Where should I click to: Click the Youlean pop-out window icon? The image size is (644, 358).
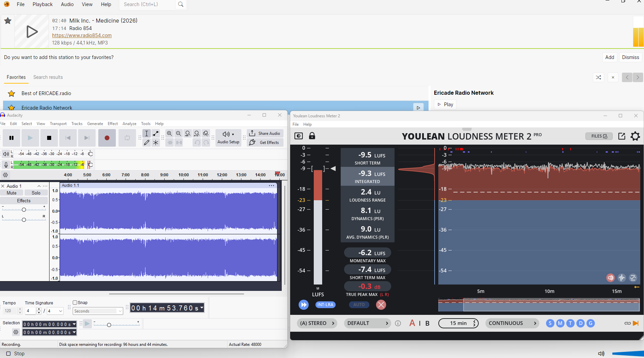tap(622, 136)
